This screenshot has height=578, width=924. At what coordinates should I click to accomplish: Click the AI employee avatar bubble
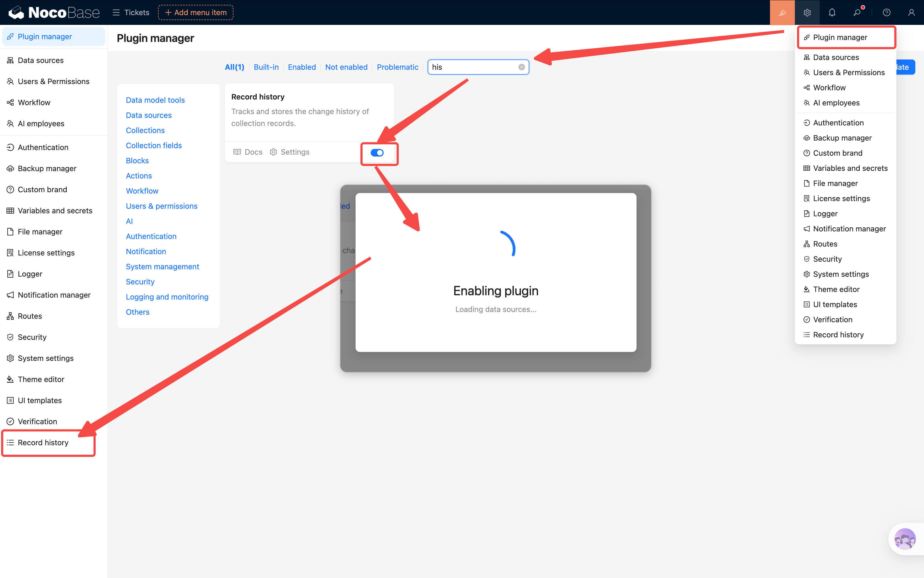tap(905, 539)
